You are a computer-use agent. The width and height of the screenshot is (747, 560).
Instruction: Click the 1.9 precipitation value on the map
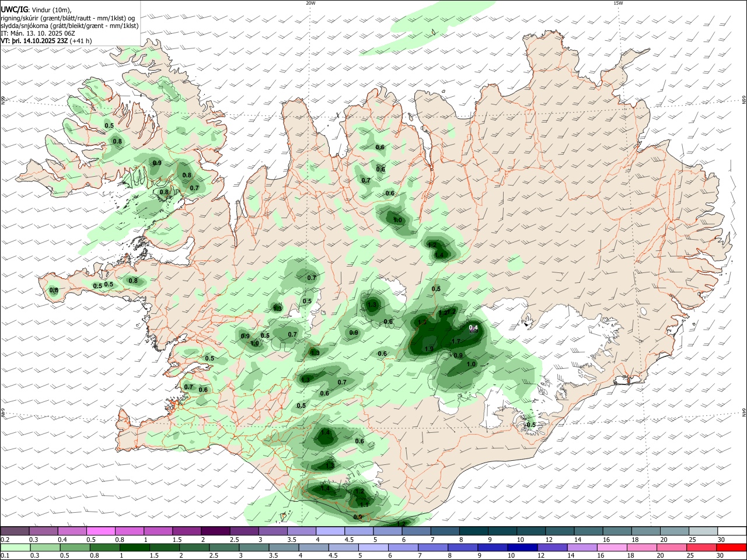(x=429, y=349)
